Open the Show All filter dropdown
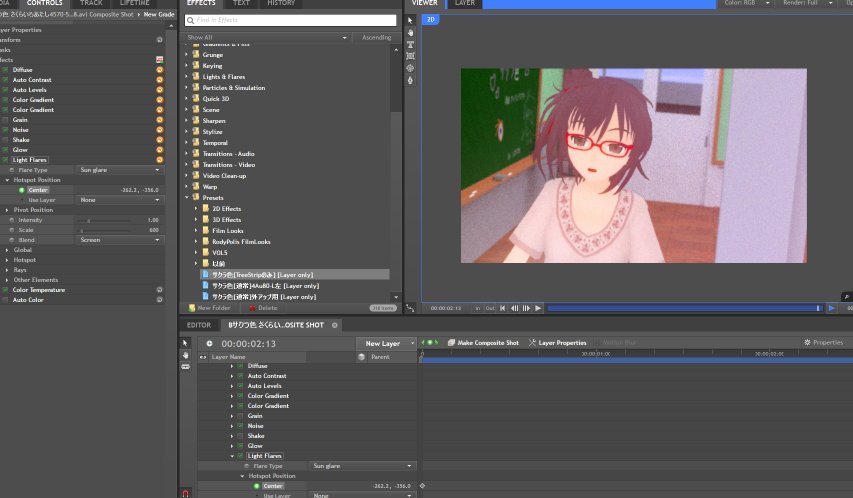Screen dimensions: 853x498 point(265,38)
